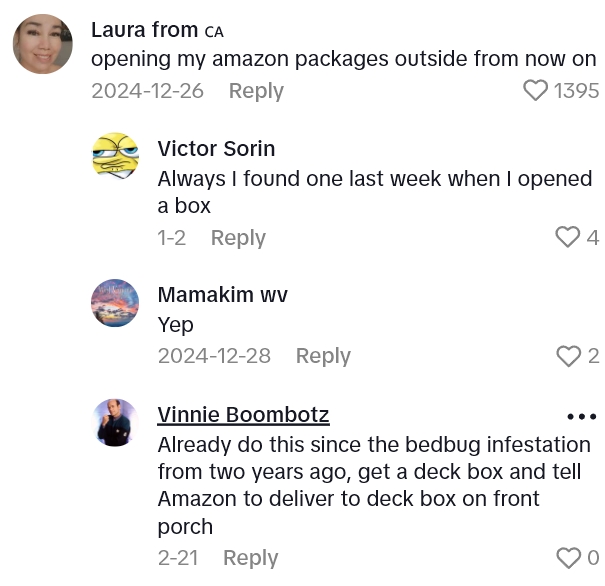Reply to Laura's comment

[x=256, y=91]
